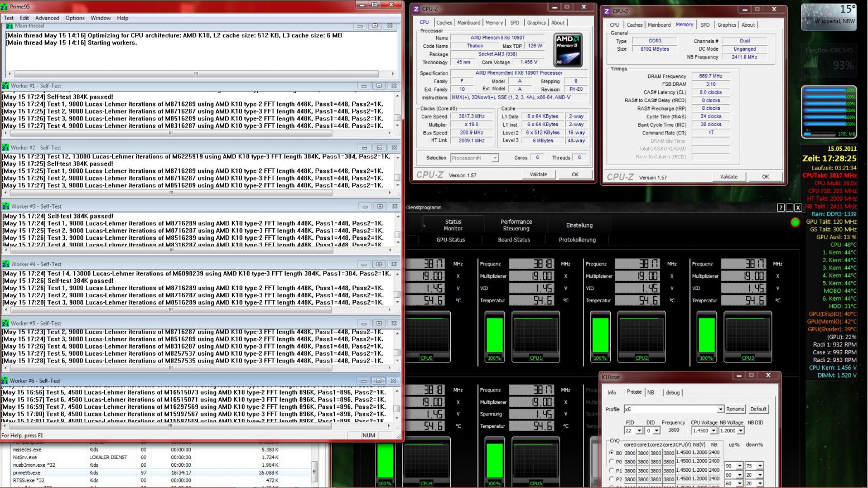
Task: Click the AMD Phenom II logo in CPU-Z
Action: (x=568, y=50)
